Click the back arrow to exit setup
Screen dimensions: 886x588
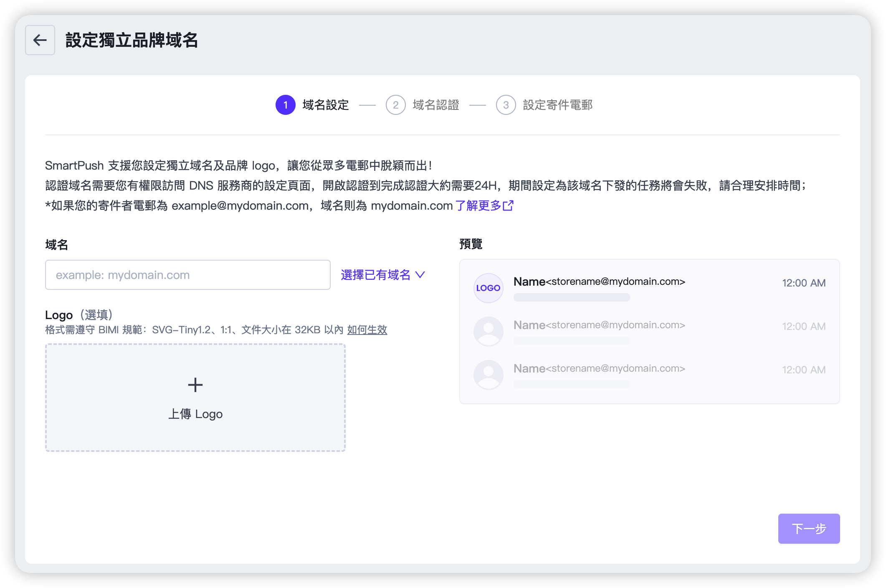tap(40, 40)
